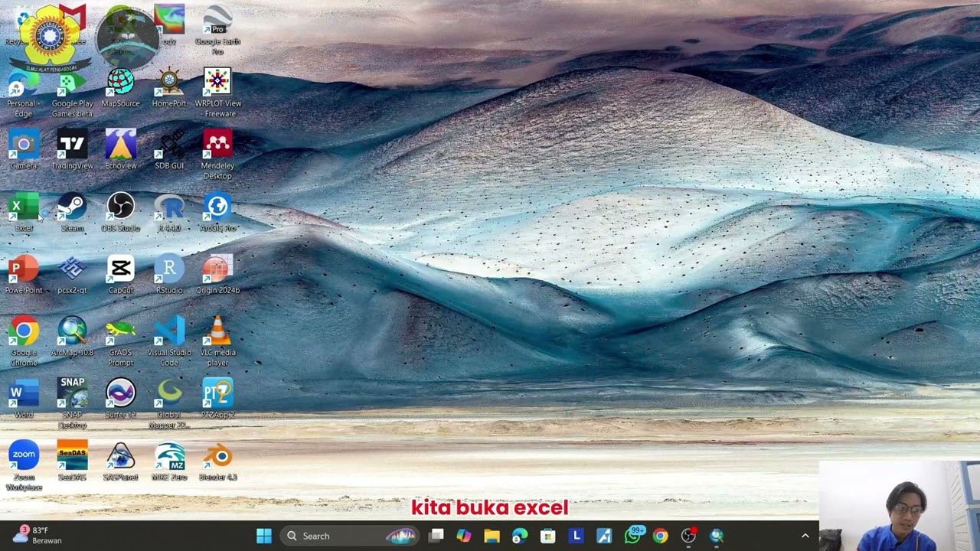This screenshot has width=980, height=551.
Task: Select the ArcMap 10.8 icon
Action: pos(72,337)
